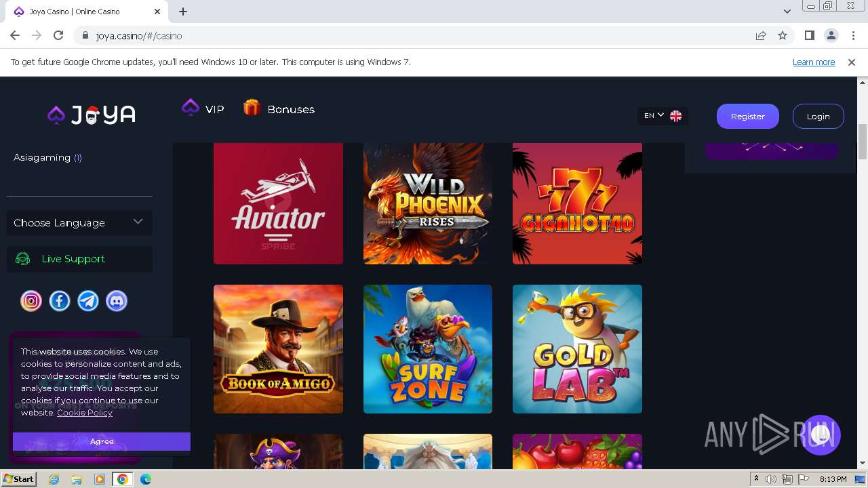This screenshot has width=868, height=488.
Task: Open the Instagram social icon
Action: (31, 301)
